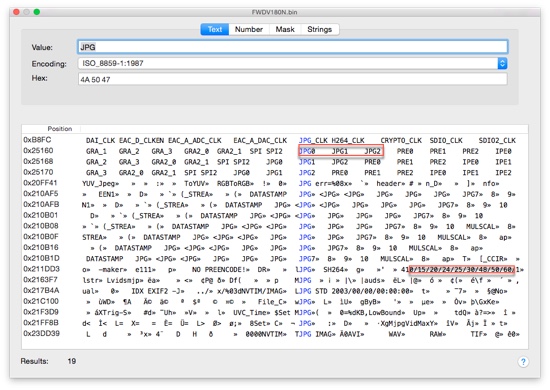Select result row 0x210AFB
This screenshot has width=550, height=390.
click(275, 205)
